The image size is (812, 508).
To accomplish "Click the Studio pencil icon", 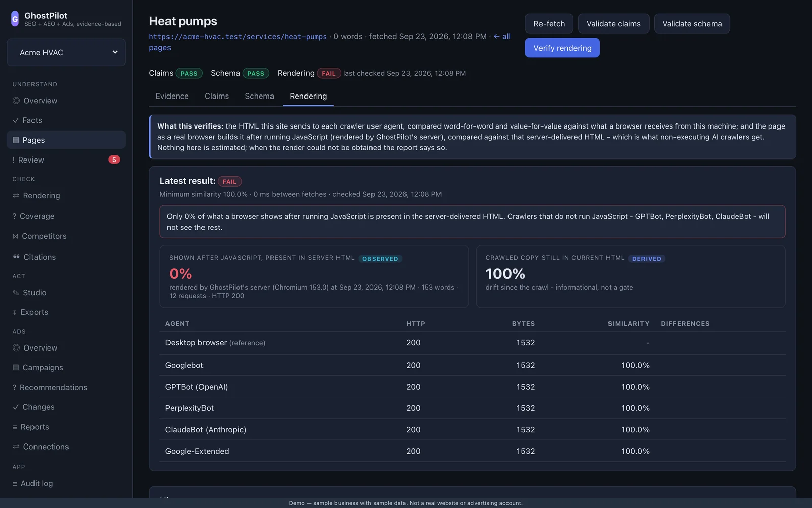I will tap(16, 293).
